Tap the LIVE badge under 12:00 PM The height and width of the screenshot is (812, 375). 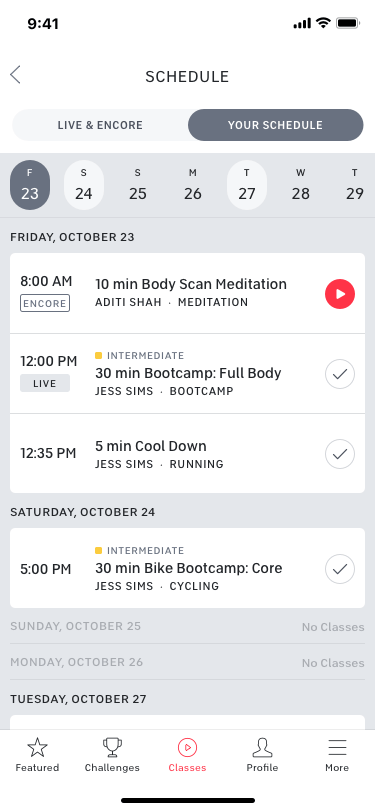click(45, 383)
